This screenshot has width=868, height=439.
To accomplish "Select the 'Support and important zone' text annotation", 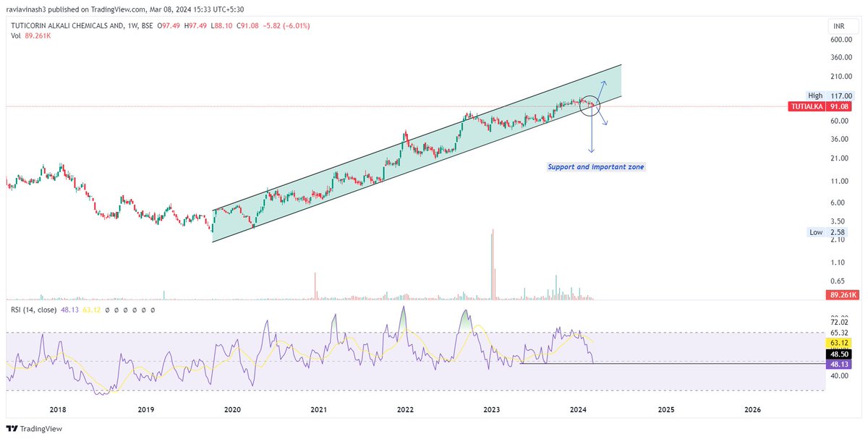I will pyautogui.click(x=595, y=167).
